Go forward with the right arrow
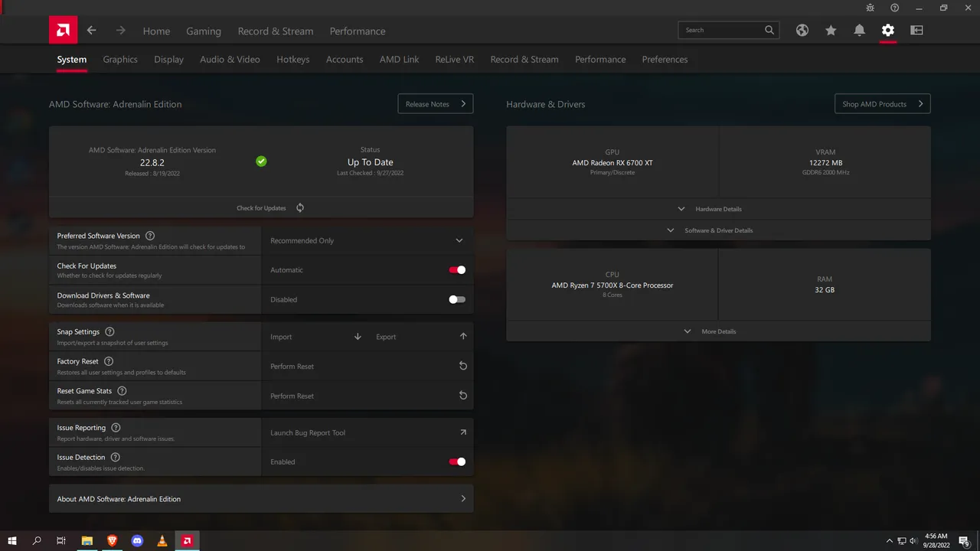Image resolution: width=980 pixels, height=551 pixels. 120,31
